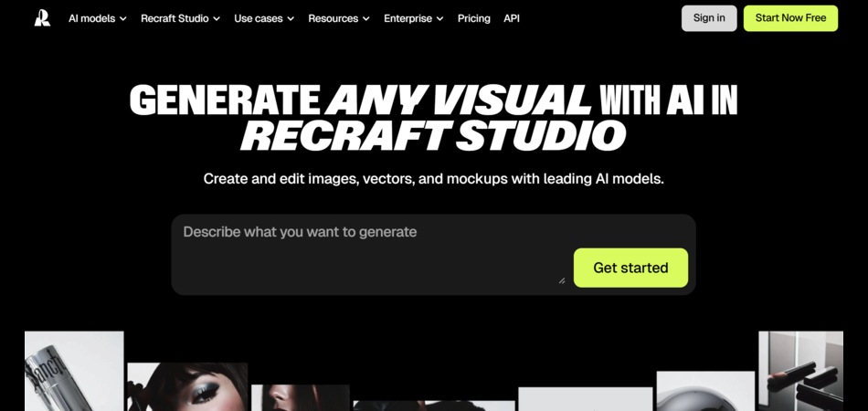Open the lipstick products thumbnail
The image size is (868, 411).
pos(801,371)
